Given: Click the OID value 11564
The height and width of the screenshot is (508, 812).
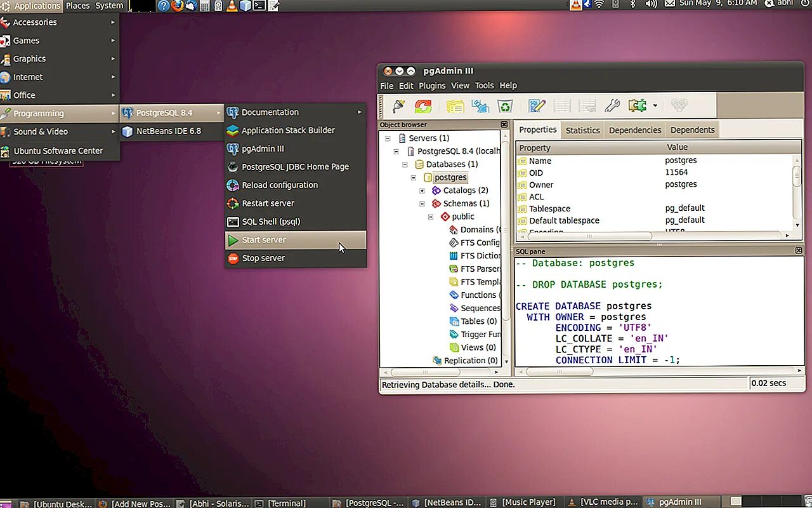Looking at the screenshot, I should click(x=676, y=173).
